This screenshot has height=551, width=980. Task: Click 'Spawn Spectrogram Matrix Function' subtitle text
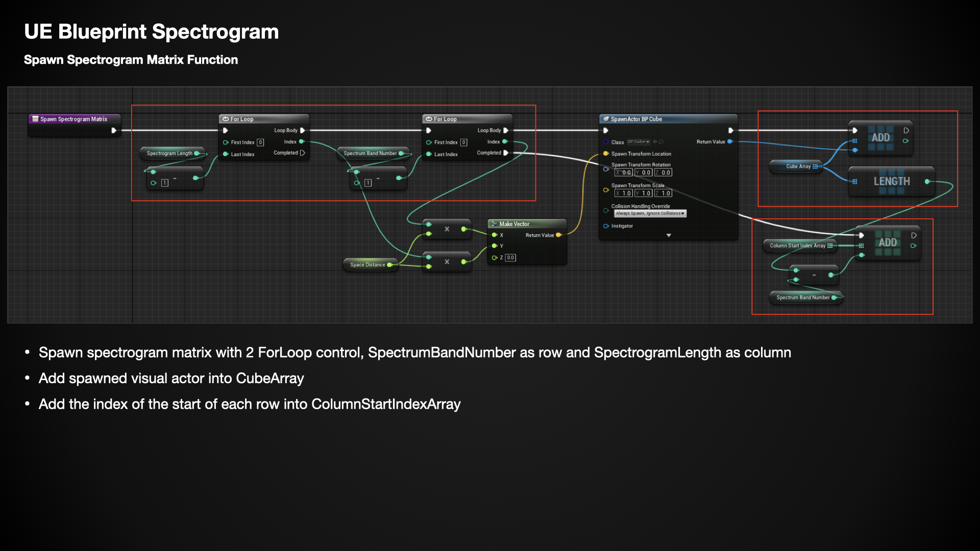click(131, 60)
